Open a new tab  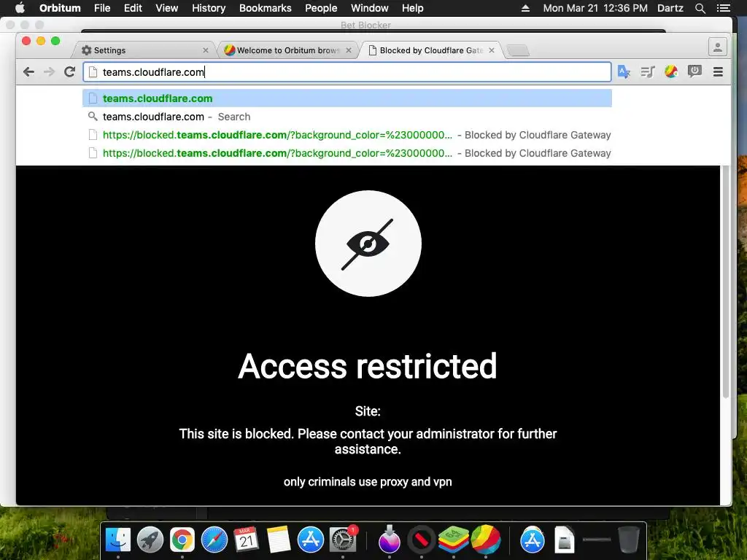518,50
